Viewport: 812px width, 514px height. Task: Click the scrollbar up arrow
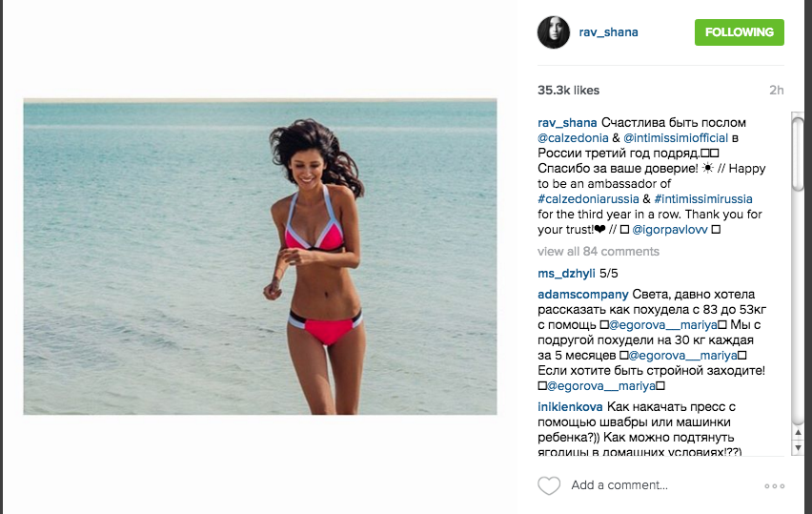798,432
